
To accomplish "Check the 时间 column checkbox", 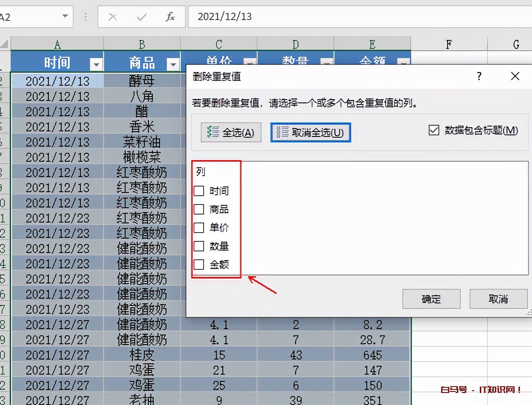I will click(199, 191).
